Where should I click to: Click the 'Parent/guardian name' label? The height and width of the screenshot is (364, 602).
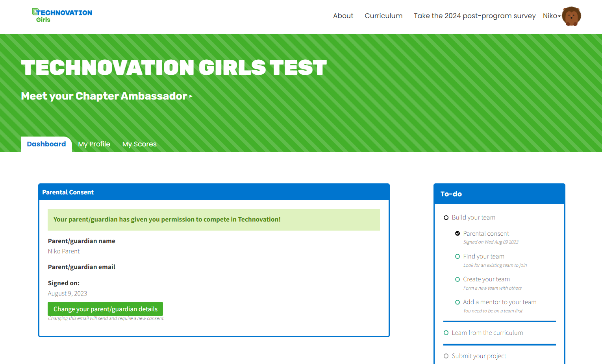82,241
